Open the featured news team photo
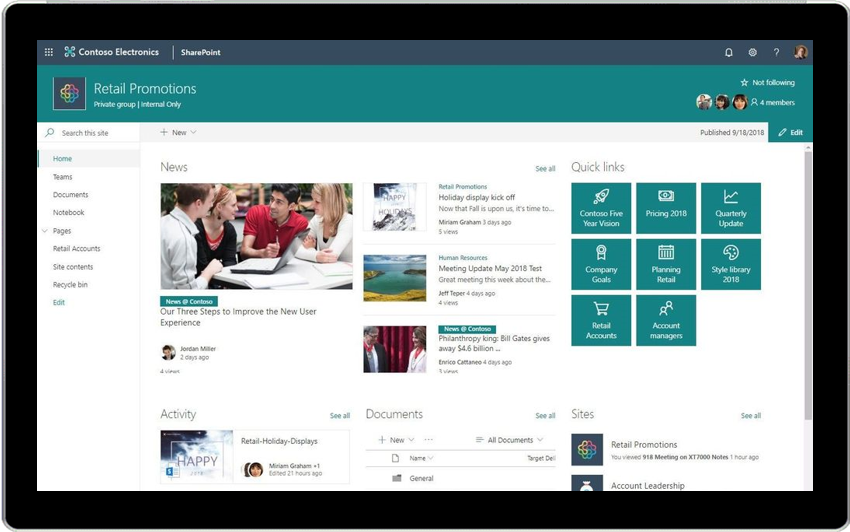 coord(256,236)
